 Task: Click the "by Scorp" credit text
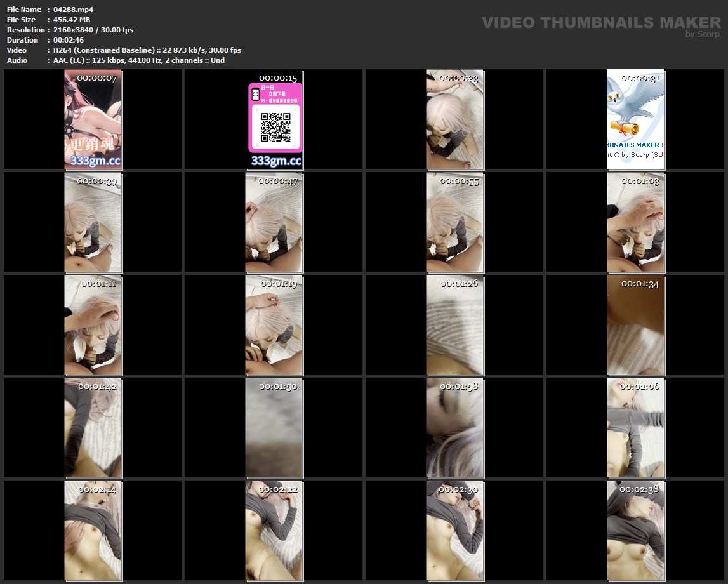(702, 34)
